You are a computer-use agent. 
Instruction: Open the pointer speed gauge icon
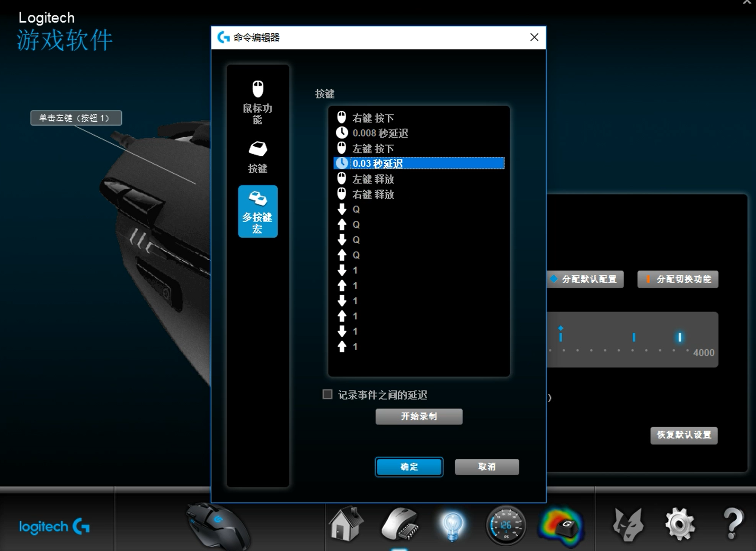click(x=506, y=525)
